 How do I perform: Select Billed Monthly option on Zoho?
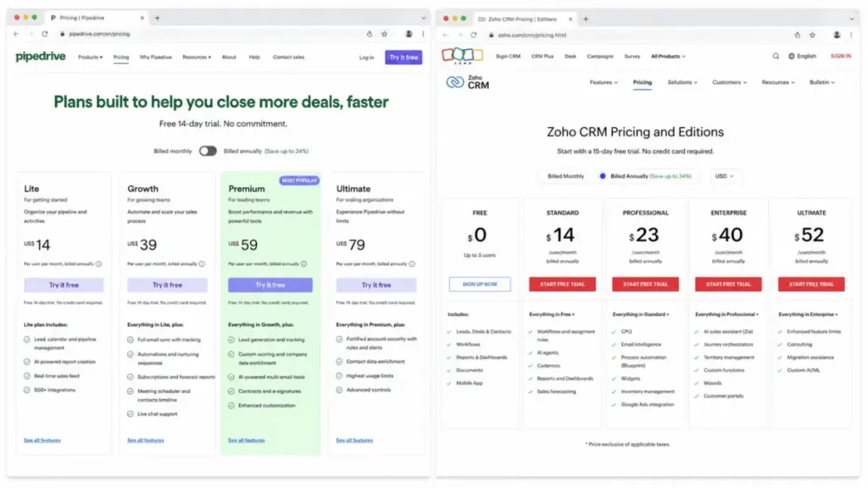(565, 176)
